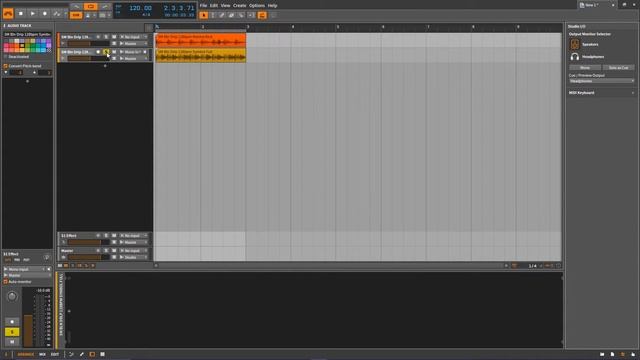
Task: Open the inspector Mono input dropdown
Action: click(x=24, y=269)
